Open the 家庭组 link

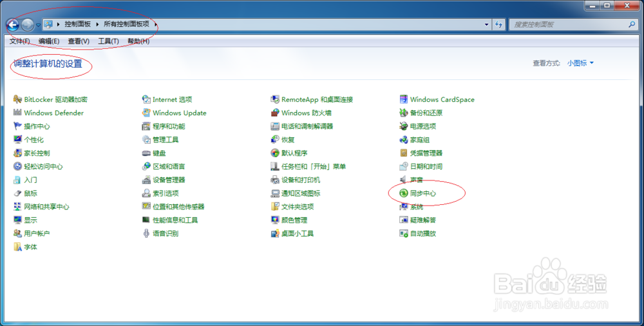click(x=420, y=140)
